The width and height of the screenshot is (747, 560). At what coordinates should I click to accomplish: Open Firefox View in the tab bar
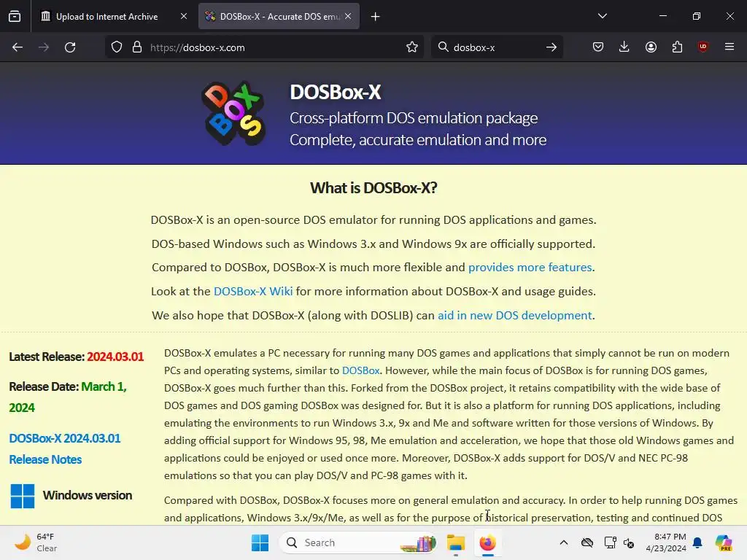tap(15, 16)
